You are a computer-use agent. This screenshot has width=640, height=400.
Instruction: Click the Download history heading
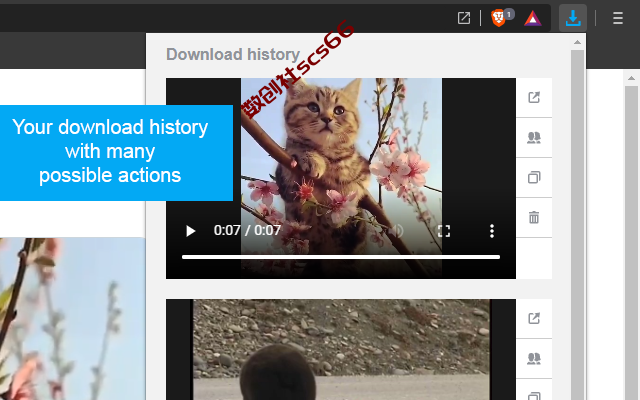(233, 54)
